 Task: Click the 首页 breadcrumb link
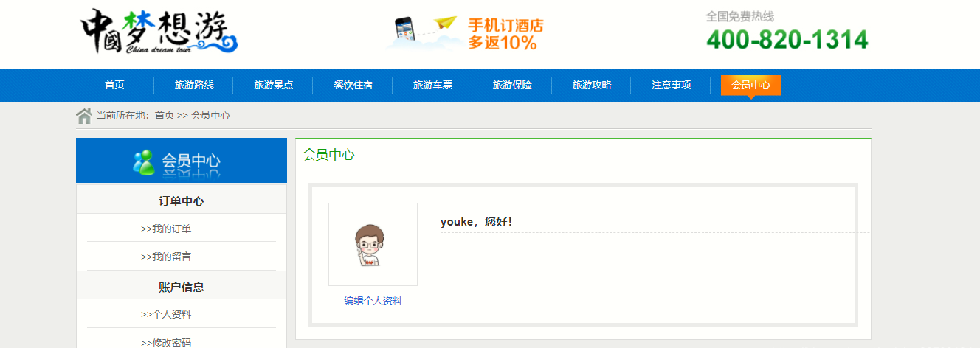[x=164, y=116]
